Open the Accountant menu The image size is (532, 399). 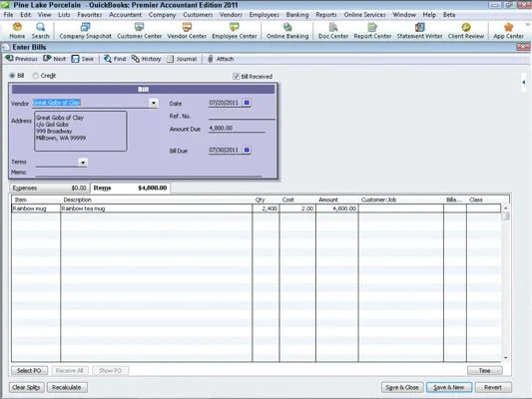point(125,15)
